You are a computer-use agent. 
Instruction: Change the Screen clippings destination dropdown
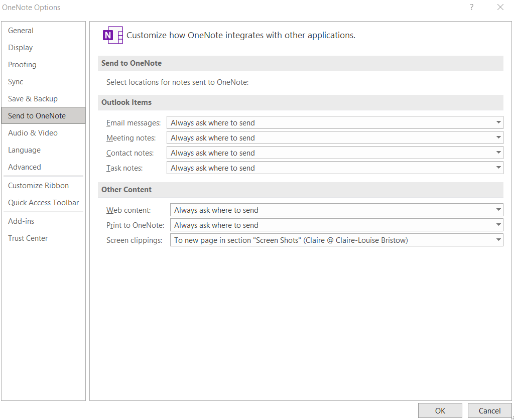click(336, 240)
